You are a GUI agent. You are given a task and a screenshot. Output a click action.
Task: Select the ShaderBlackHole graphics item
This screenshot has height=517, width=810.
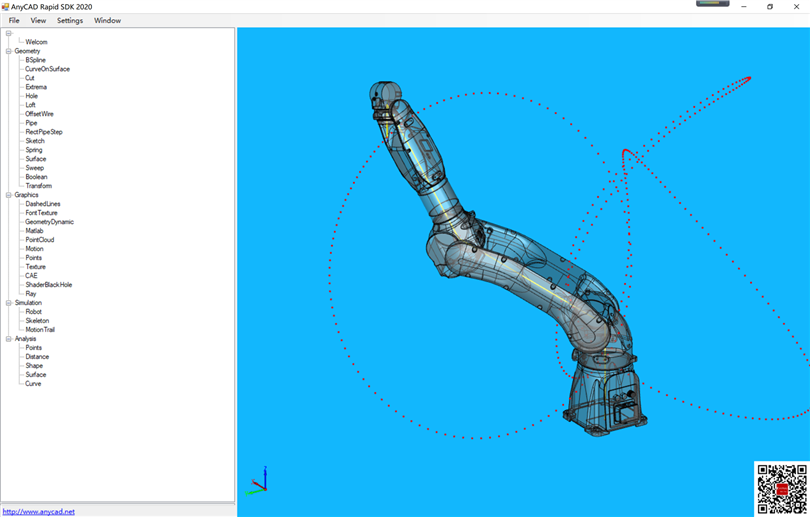pos(48,285)
